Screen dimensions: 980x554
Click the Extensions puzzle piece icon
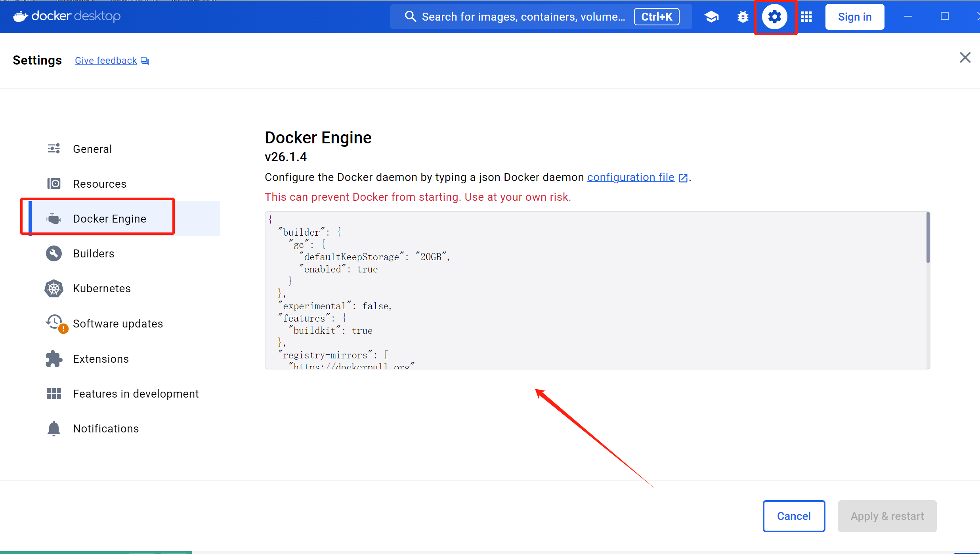point(54,359)
